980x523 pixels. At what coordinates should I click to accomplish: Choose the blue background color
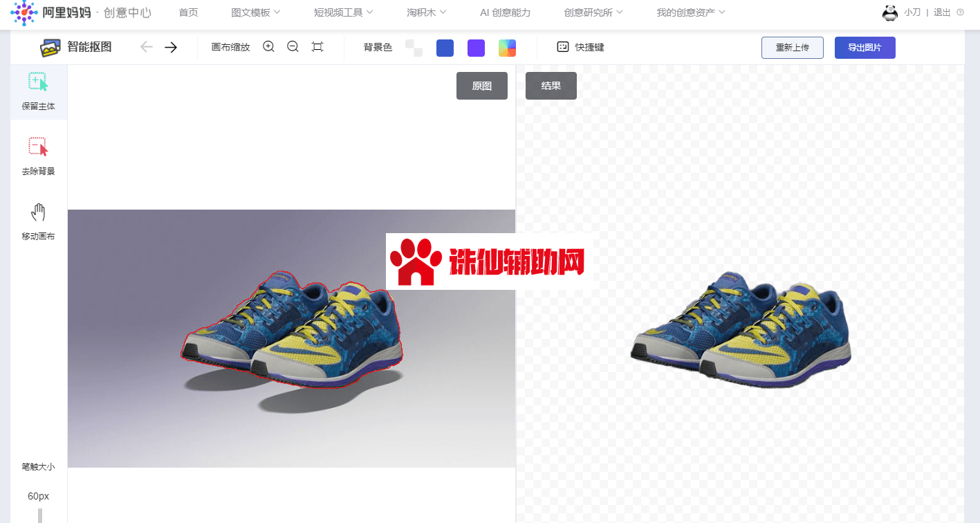pos(445,48)
